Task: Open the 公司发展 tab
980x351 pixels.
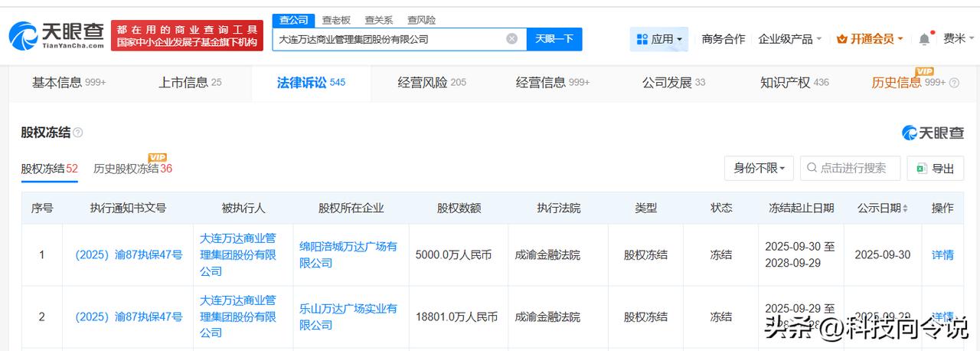Action: coord(674,83)
